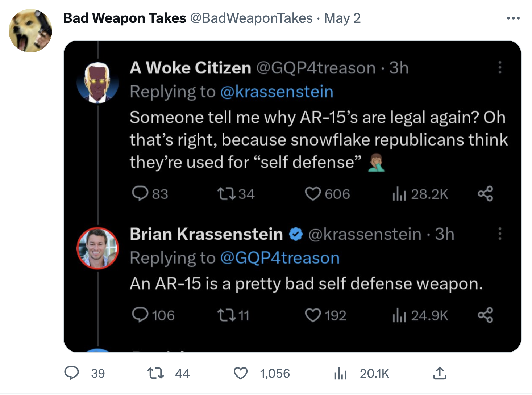
Task: Open the Bad Weapon Takes display name
Action: [125, 18]
